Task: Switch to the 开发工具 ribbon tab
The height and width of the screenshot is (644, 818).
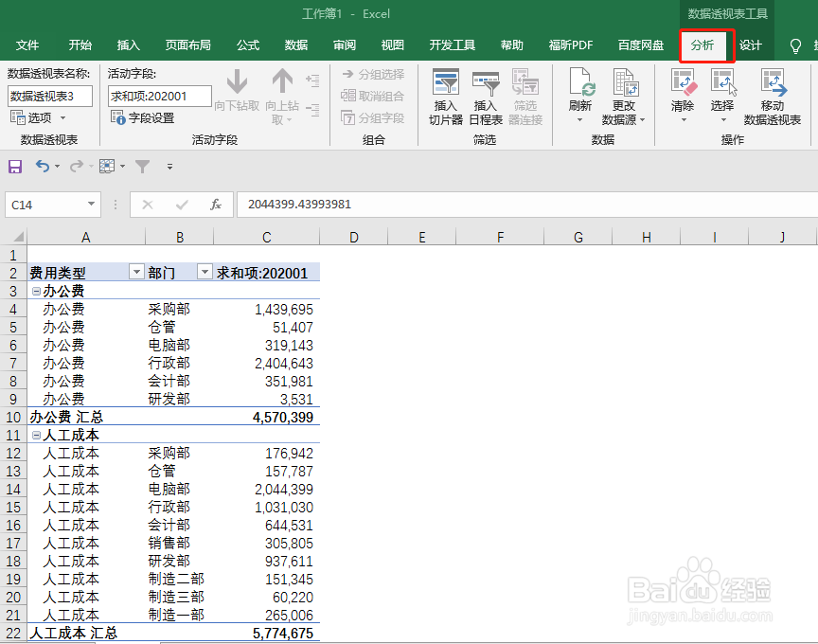Action: tap(454, 45)
